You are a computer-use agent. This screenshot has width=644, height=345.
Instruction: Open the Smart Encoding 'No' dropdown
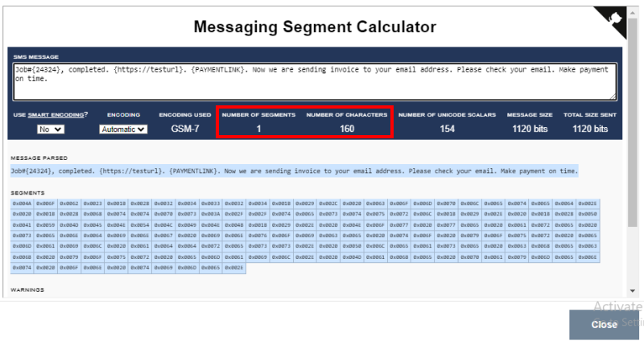click(x=50, y=129)
